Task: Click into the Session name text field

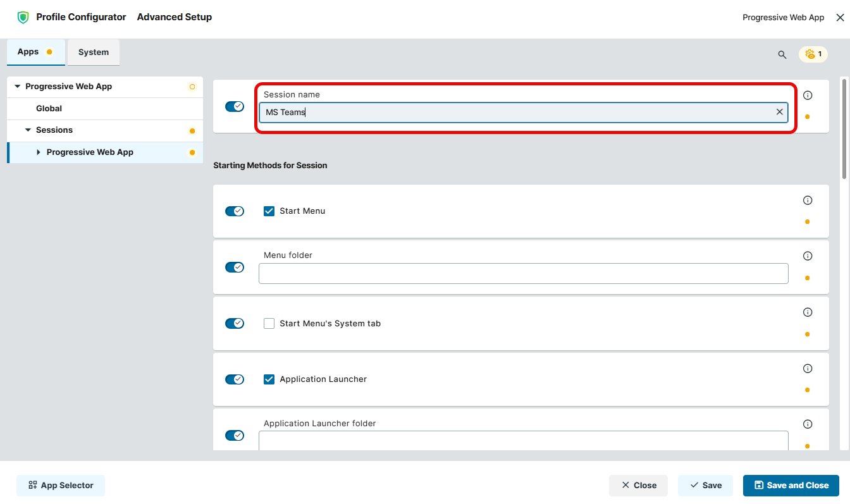Action: tap(524, 113)
